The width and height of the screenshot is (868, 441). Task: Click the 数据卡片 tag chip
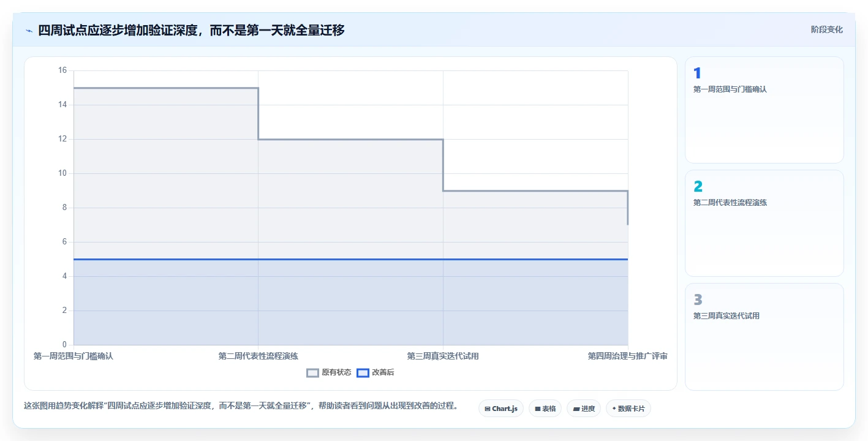[x=628, y=409]
